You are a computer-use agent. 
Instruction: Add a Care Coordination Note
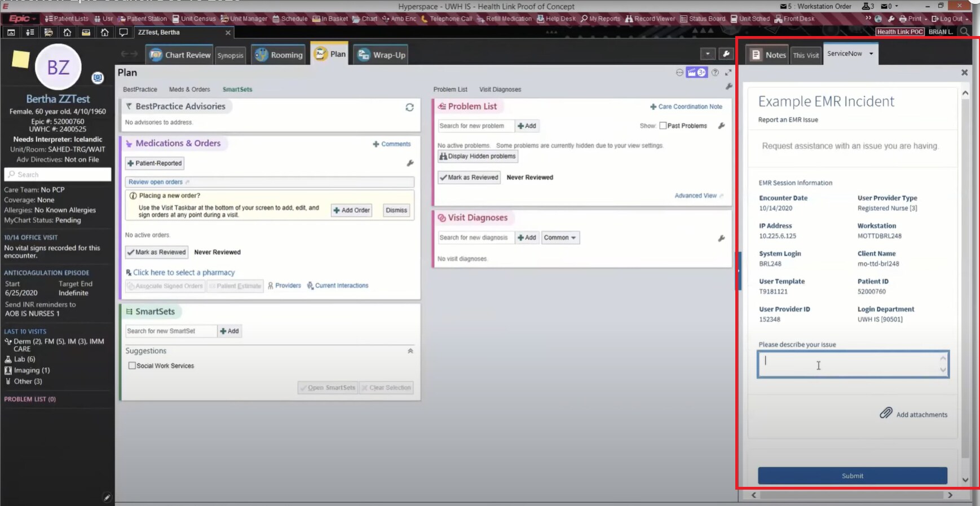[x=686, y=106]
